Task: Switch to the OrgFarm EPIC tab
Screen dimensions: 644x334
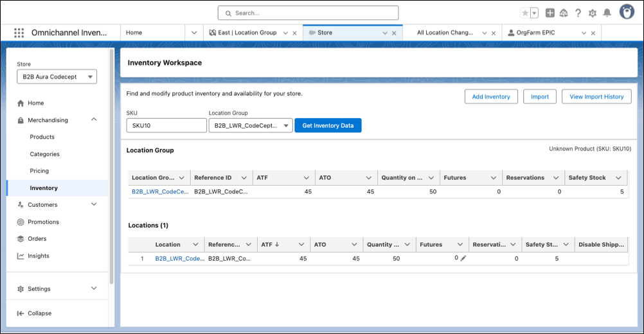Action: (535, 33)
